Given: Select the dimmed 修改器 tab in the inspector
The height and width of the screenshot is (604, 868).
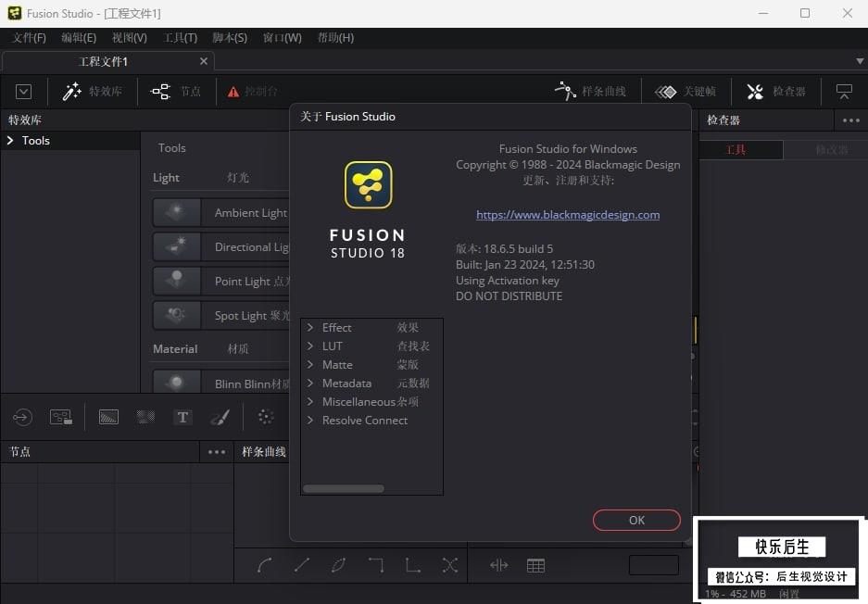Looking at the screenshot, I should [x=825, y=149].
